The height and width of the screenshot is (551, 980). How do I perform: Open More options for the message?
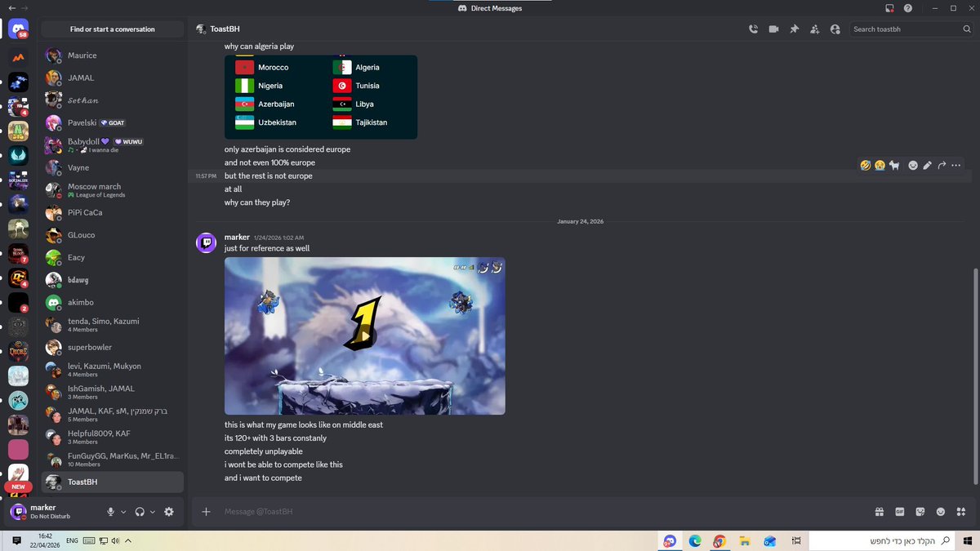[x=956, y=165]
